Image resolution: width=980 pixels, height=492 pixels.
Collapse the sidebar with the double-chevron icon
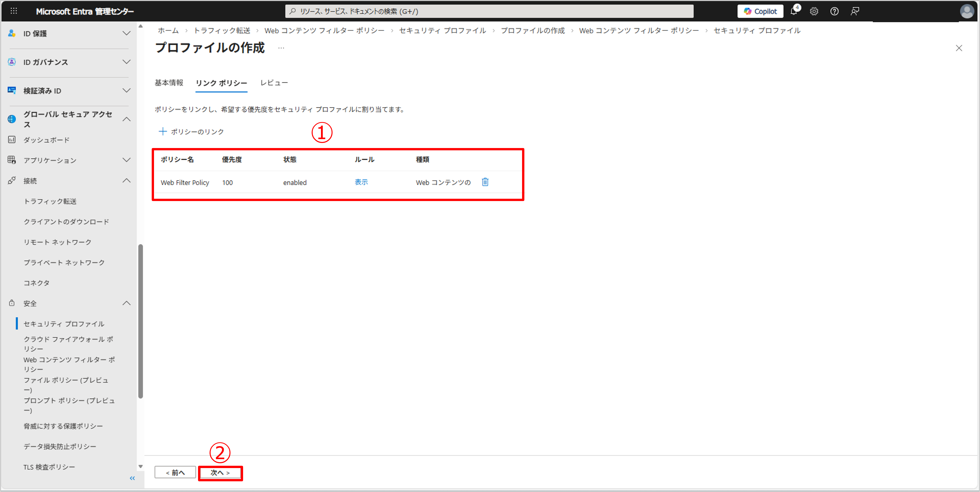tap(132, 478)
